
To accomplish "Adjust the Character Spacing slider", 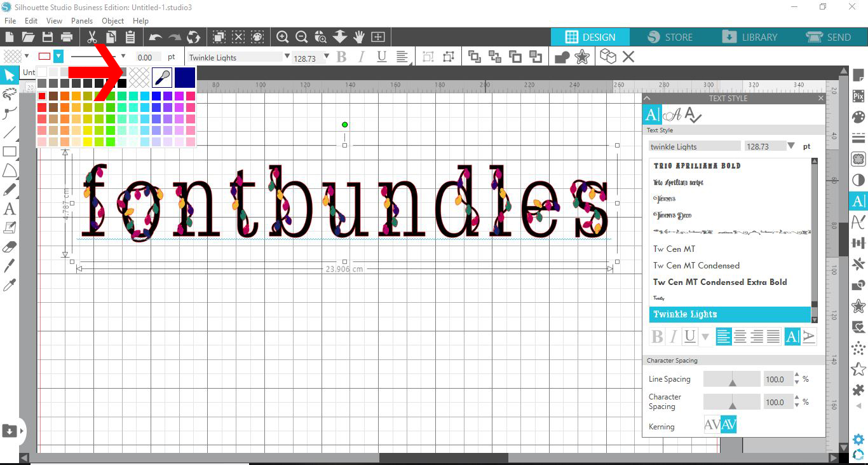I will pyautogui.click(x=731, y=402).
